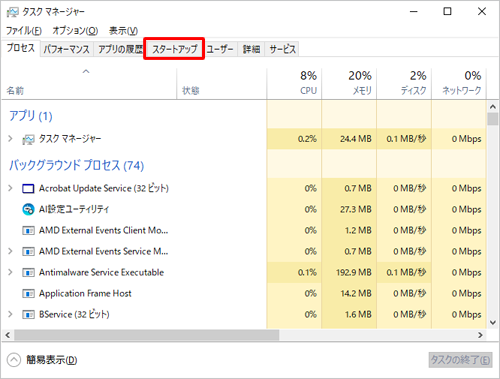Switch to the パフォーマンス tab

coord(67,49)
